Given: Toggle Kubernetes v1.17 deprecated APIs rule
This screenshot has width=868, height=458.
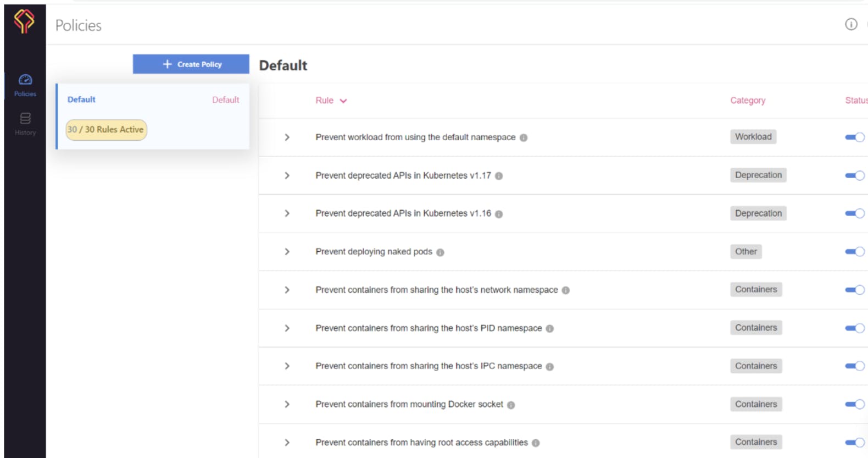Looking at the screenshot, I should pos(855,175).
